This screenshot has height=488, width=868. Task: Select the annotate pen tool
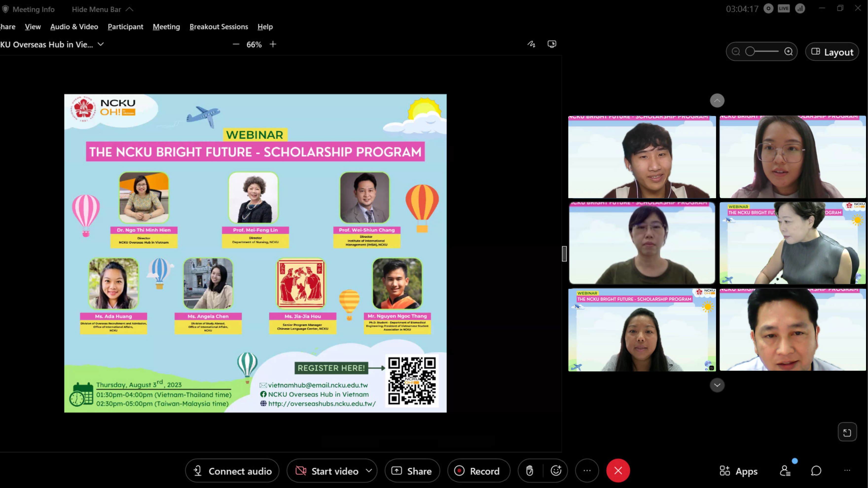point(531,44)
